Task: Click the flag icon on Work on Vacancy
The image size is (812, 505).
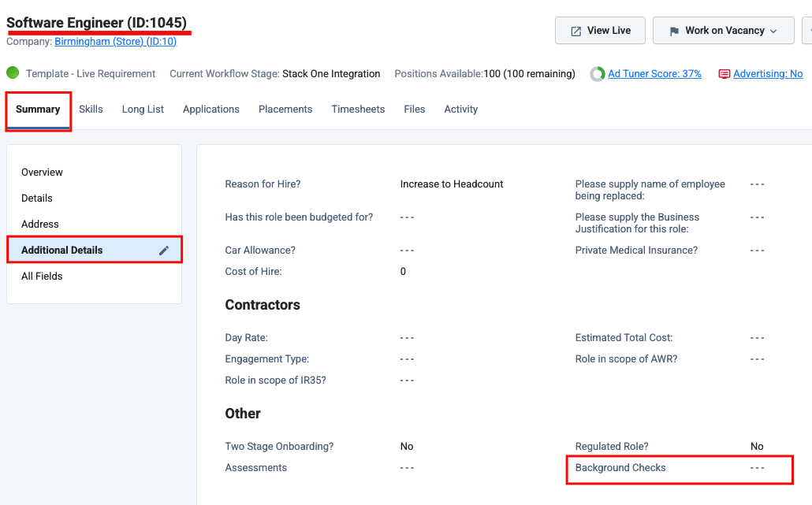Action: [674, 30]
